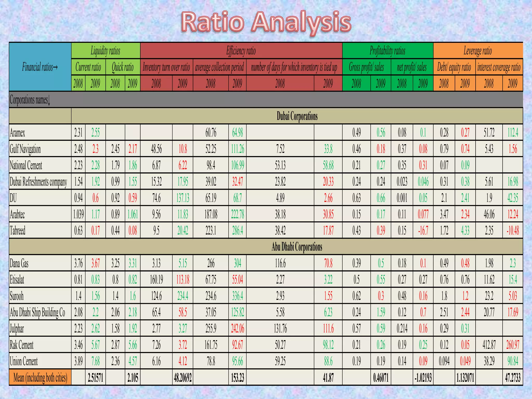This screenshot has width=532, height=399.
Task: Click Gulf Navigation collection period '111.26'
Action: pos(237,149)
